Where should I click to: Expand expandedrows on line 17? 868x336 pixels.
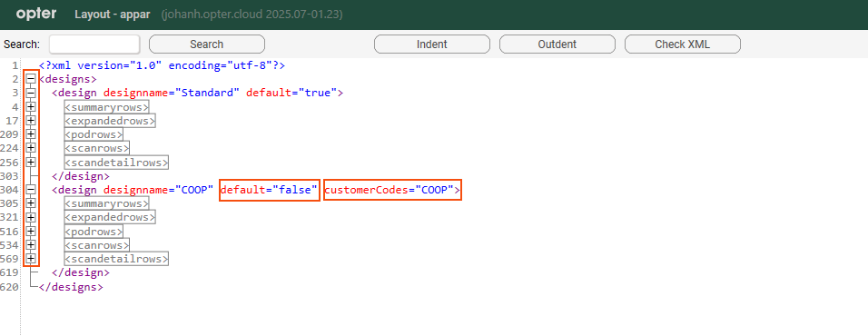coord(31,121)
